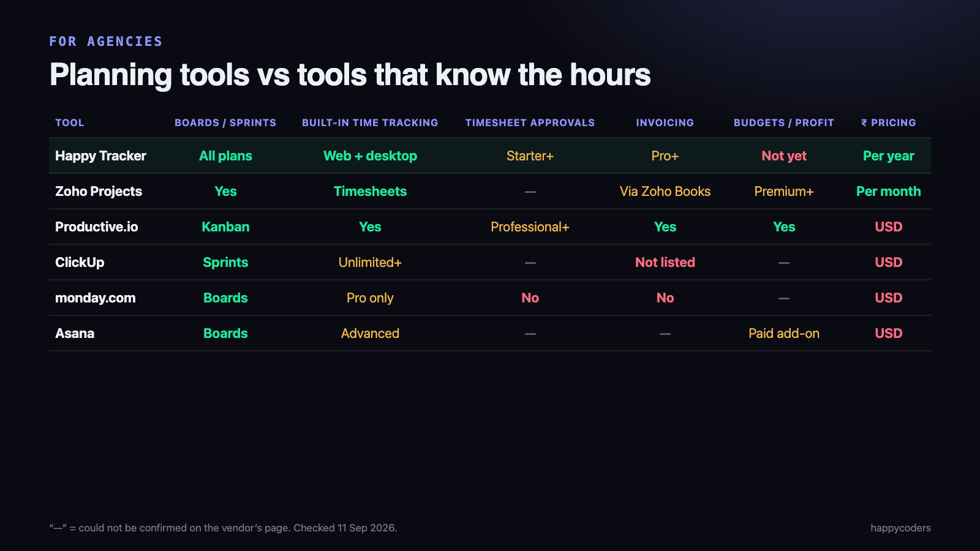Click monday.com's USD pricing cell
980x551 pixels.
(x=889, y=298)
